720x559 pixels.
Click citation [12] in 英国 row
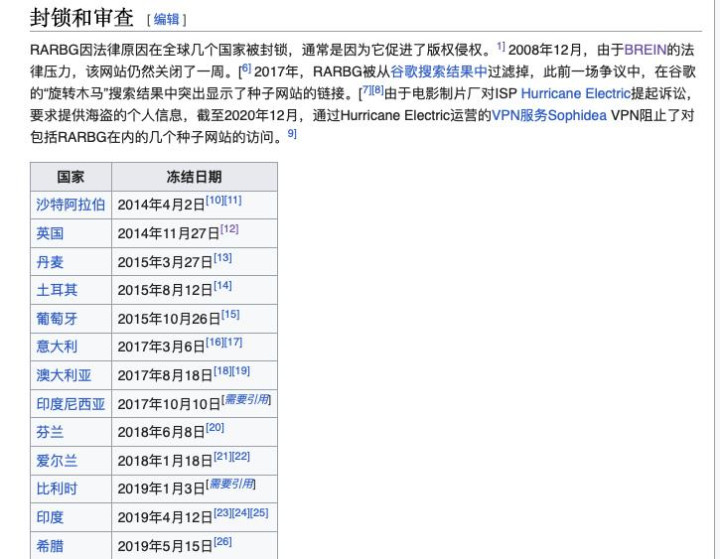click(230, 229)
